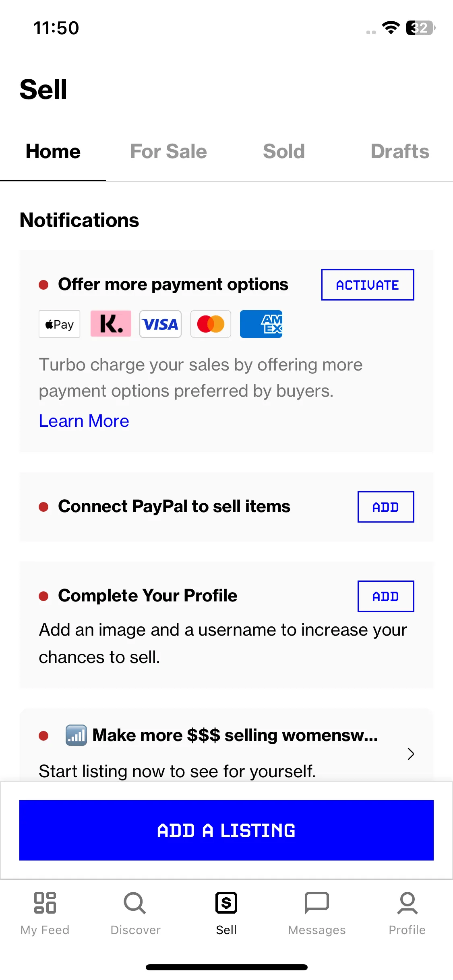Image resolution: width=453 pixels, height=980 pixels.
Task: Add details to complete your profile
Action: click(x=386, y=596)
